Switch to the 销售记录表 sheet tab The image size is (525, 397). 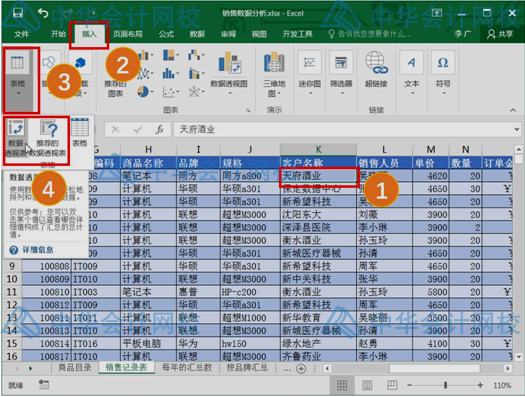[126, 368]
